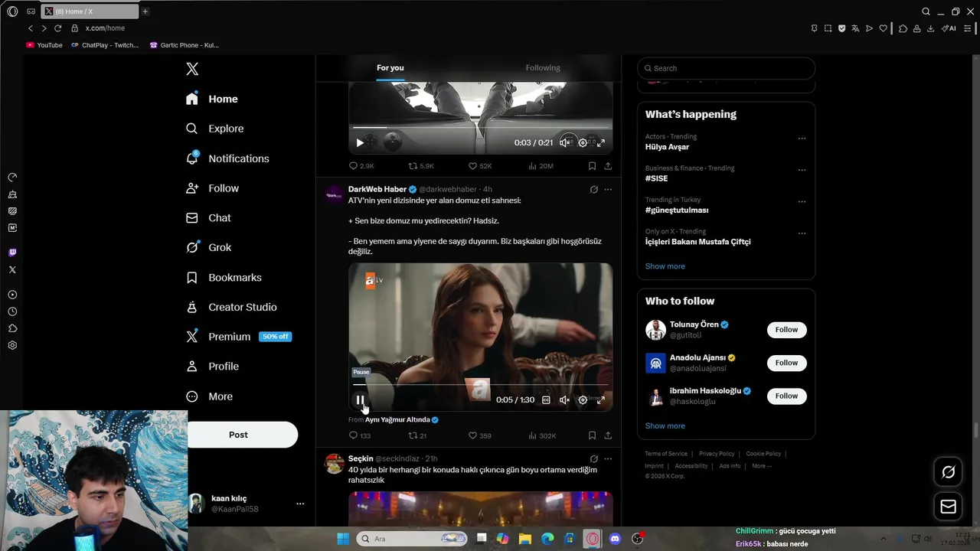Open more options for the İçişleri Bakanı trend
The image size is (980, 551).
[x=802, y=233]
